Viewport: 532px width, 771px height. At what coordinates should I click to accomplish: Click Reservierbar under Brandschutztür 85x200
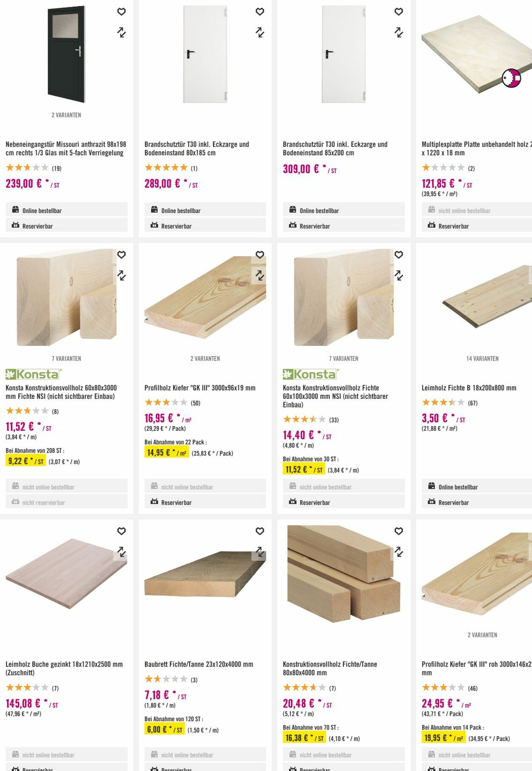click(x=315, y=226)
